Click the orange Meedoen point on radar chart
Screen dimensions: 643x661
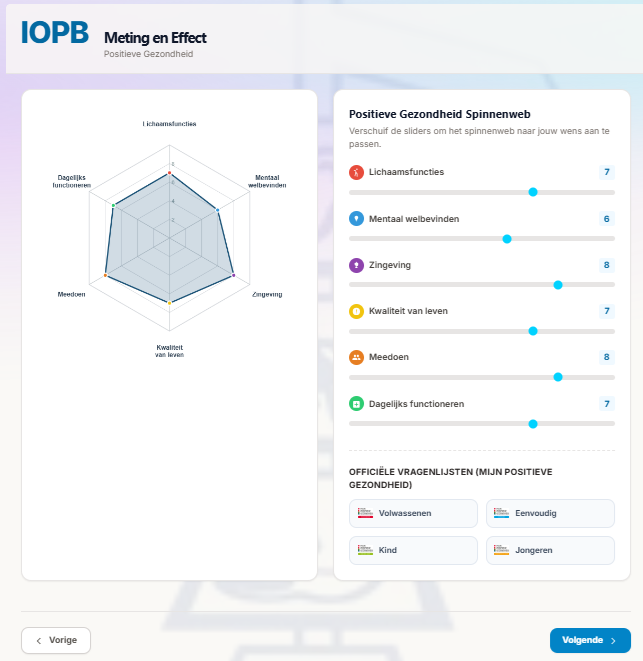(105, 275)
